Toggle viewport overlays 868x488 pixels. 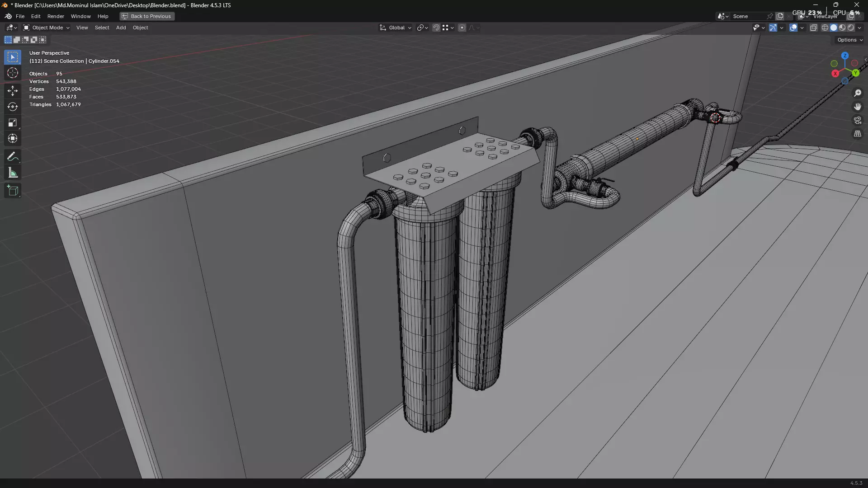(793, 28)
